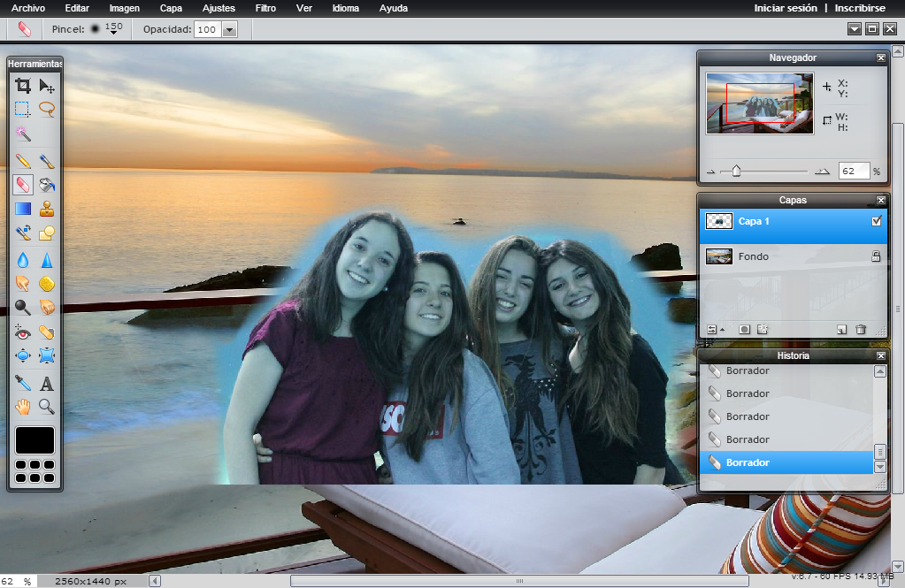Click the Navegador zoom percentage field
The height and width of the screenshot is (588, 905).
coord(854,171)
